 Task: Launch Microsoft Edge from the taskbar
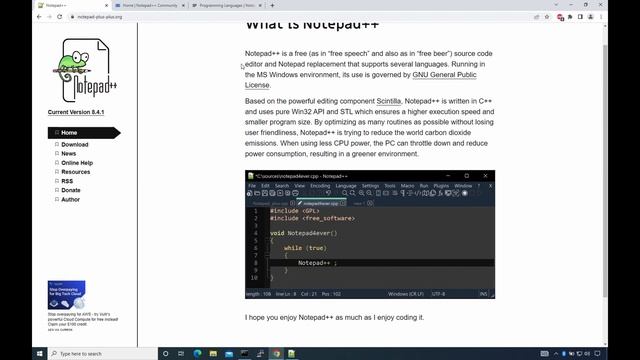(x=197, y=353)
